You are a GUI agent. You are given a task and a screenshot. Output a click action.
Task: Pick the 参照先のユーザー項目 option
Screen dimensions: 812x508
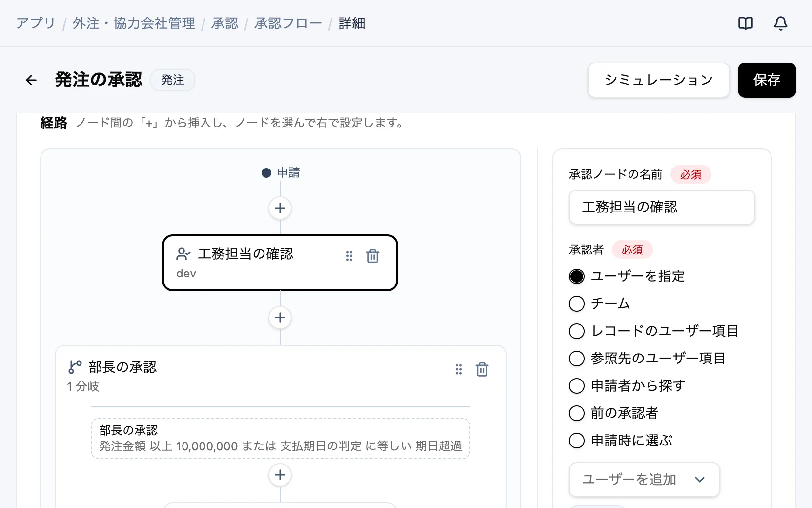tap(577, 359)
